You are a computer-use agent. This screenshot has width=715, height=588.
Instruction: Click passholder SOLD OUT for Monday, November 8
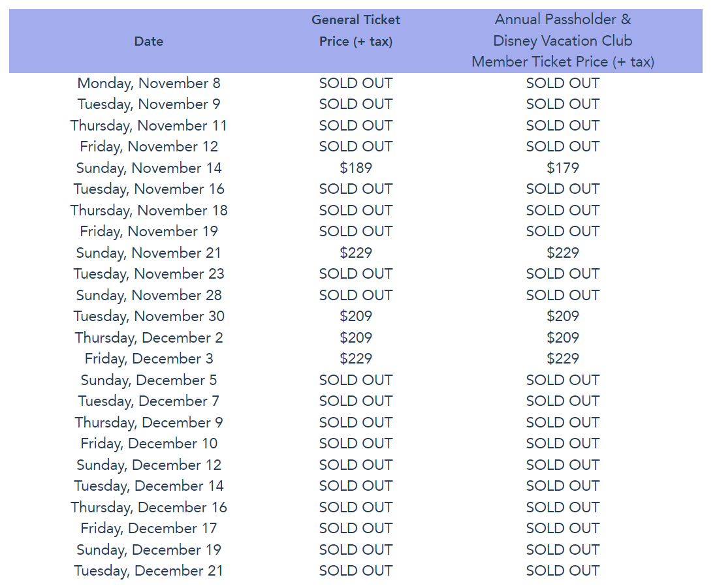click(563, 83)
